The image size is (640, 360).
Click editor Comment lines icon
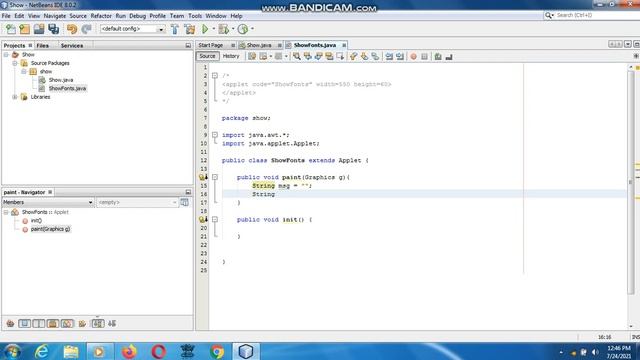tap(438, 56)
